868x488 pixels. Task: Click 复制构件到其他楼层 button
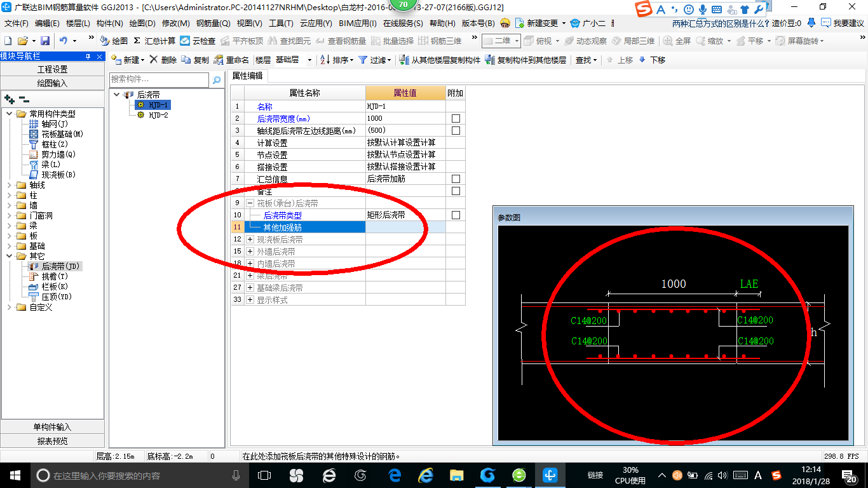pyautogui.click(x=526, y=60)
